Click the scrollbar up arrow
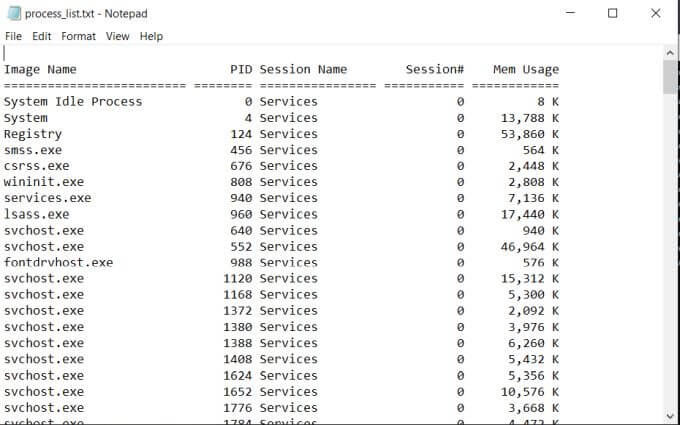Image resolution: width=680 pixels, height=425 pixels. pyautogui.click(x=670, y=52)
